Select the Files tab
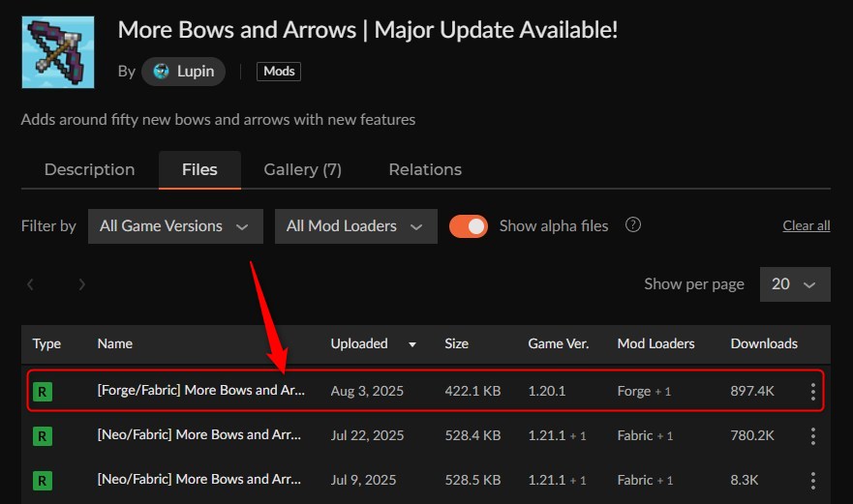Screen dimensions: 853x504 tap(199, 169)
